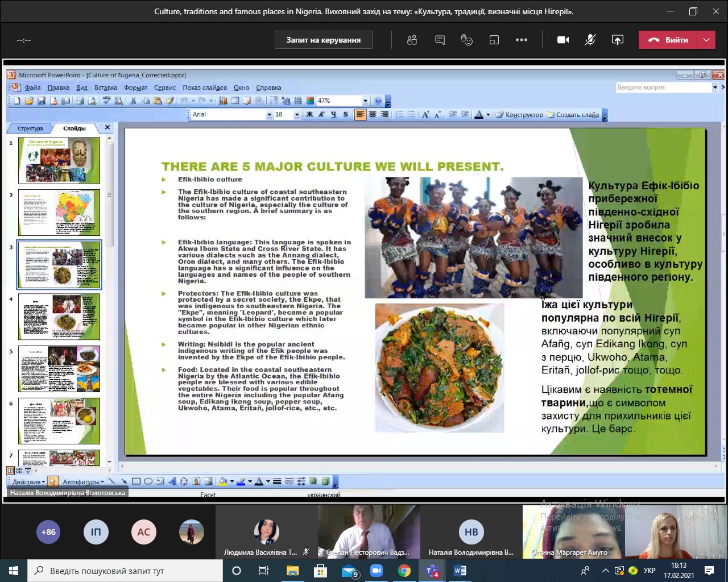
Task: Leave the meeting with Вийти button
Action: tap(668, 40)
